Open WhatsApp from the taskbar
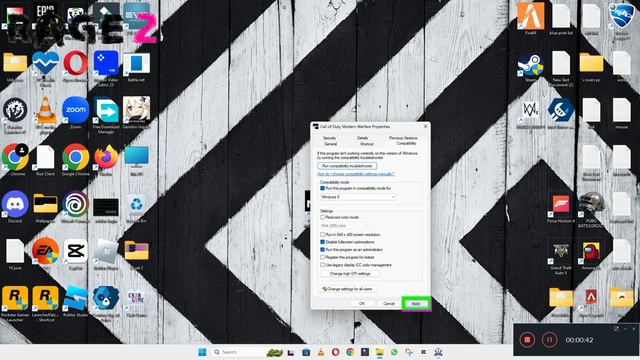This screenshot has width=640, height=360. 394,352
